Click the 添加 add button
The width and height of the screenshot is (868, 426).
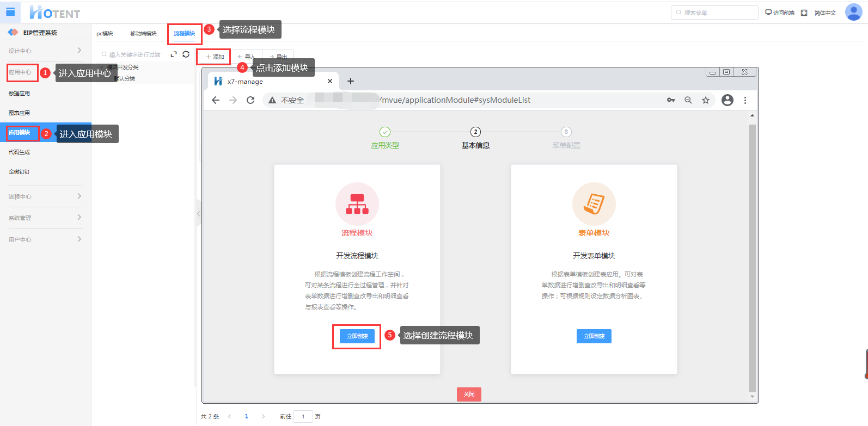215,57
